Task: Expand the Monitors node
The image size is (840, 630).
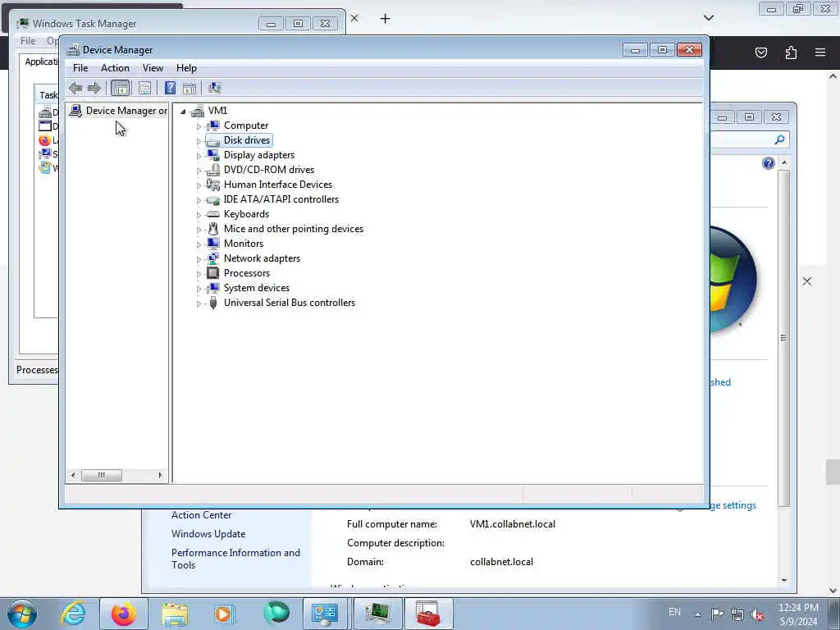Action: tap(199, 244)
